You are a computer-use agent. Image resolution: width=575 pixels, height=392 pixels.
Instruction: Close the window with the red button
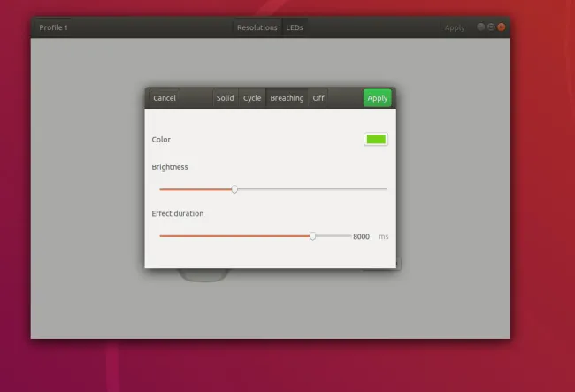tap(502, 27)
